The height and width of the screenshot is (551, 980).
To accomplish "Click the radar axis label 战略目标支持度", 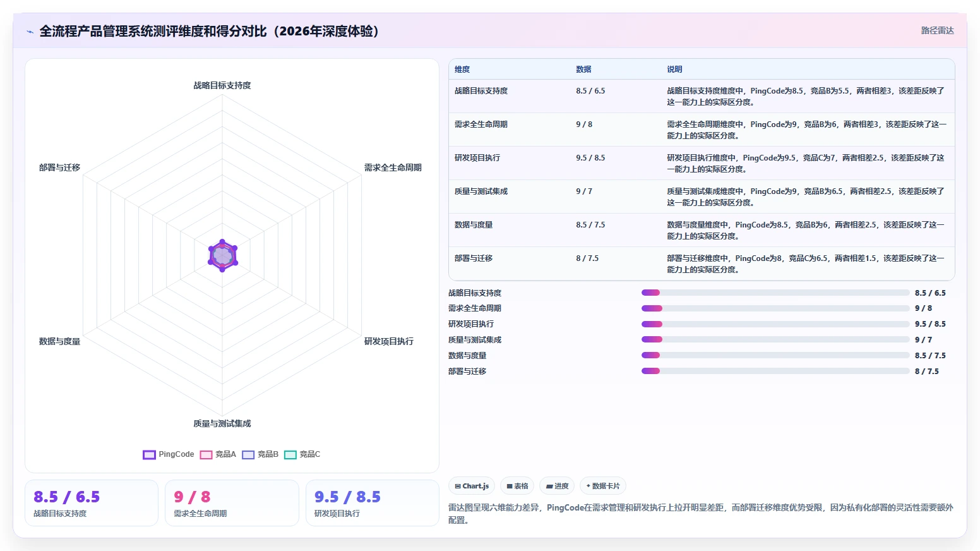I will [222, 85].
